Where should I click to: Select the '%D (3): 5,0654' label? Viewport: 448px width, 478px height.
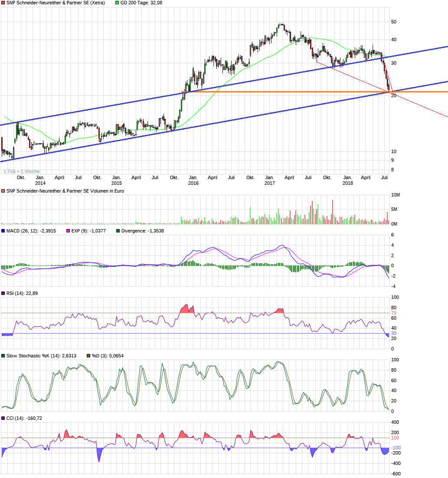click(108, 356)
